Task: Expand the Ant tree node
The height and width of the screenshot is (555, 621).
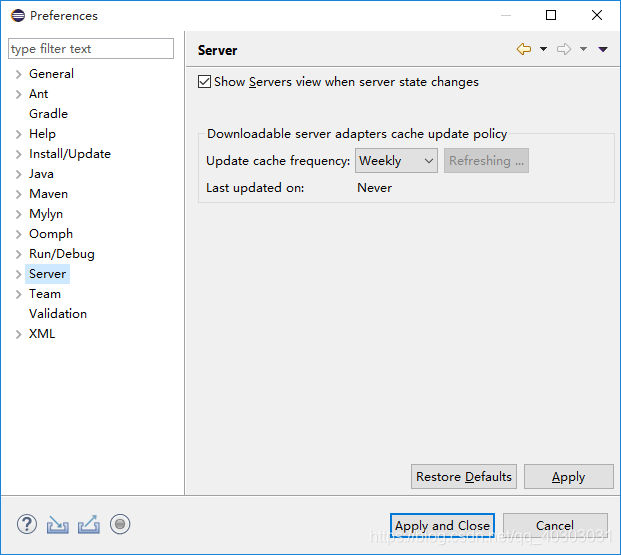Action: (18, 94)
